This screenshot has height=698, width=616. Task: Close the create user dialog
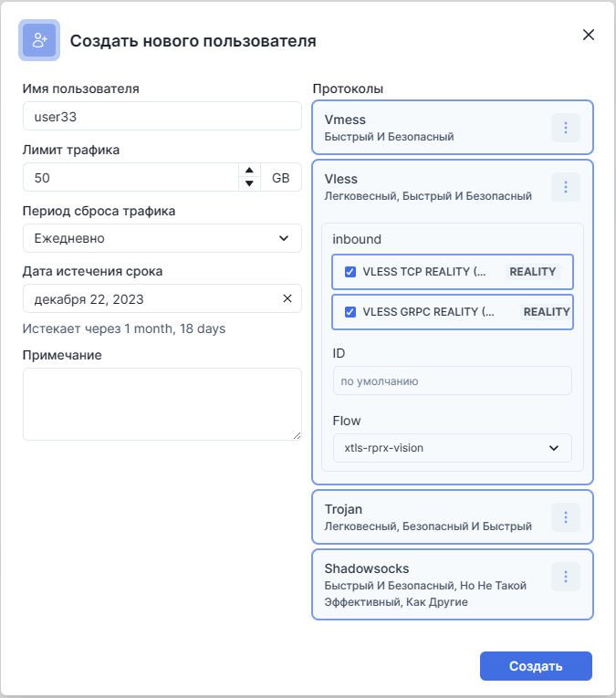click(x=589, y=35)
